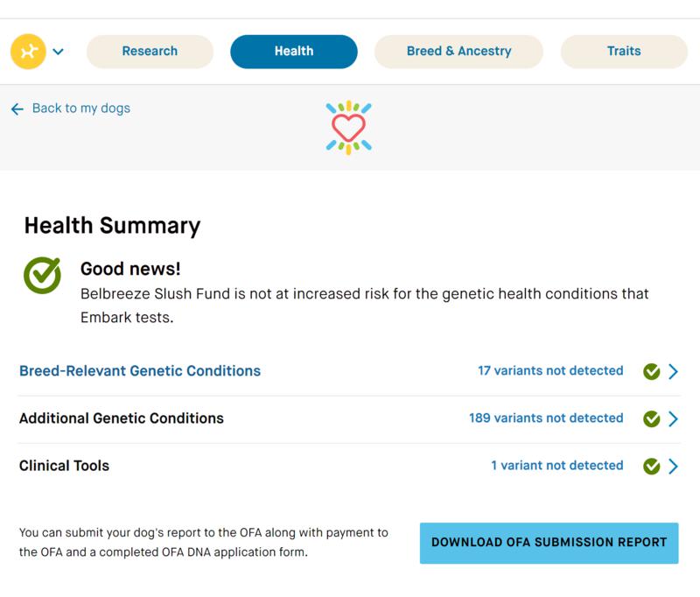Screen dimensions: 700x597
Task: Expand Breed-Relevant Genetic Conditions chevron
Action: 673,371
